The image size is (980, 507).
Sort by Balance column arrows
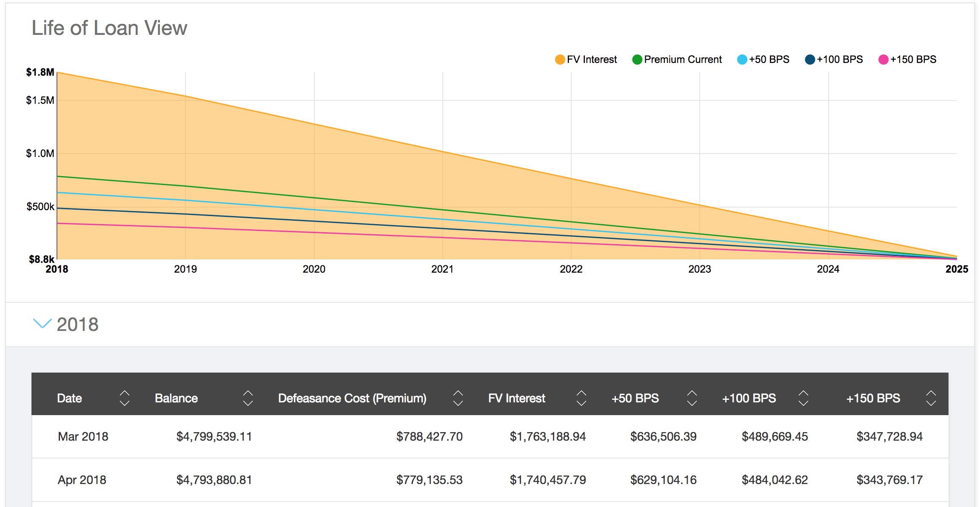pyautogui.click(x=248, y=398)
